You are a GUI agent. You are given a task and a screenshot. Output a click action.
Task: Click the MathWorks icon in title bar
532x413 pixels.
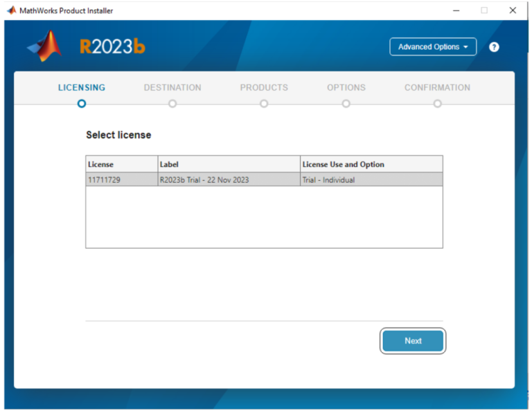coord(11,10)
